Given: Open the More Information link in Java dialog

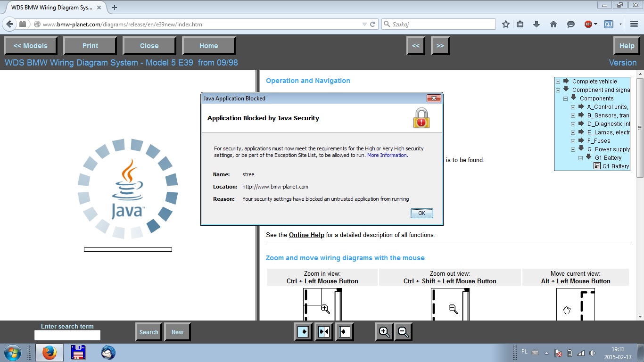Looking at the screenshot, I should click(387, 155).
